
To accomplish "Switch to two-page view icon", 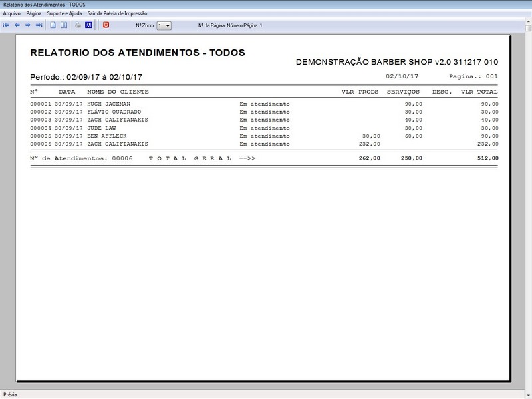I will [x=64, y=25].
